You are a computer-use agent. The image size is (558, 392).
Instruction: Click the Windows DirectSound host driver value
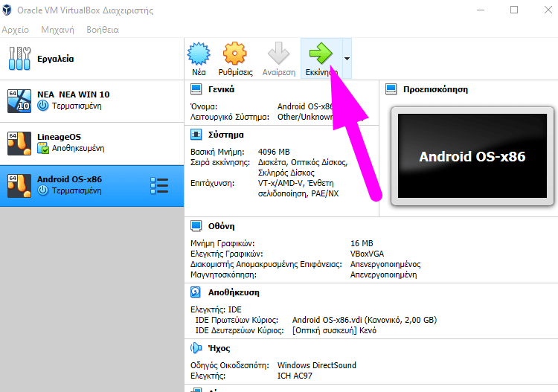click(317, 365)
